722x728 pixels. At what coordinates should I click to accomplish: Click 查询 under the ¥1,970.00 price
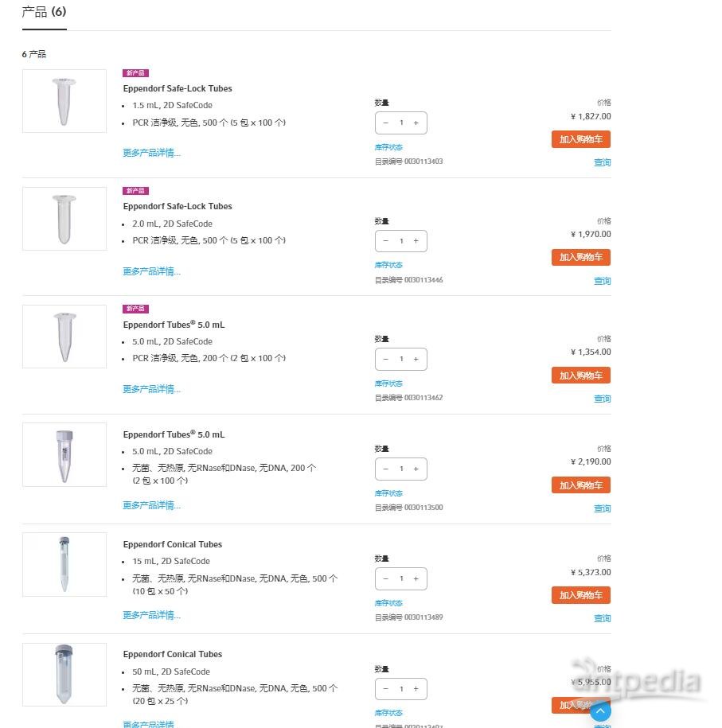point(602,281)
